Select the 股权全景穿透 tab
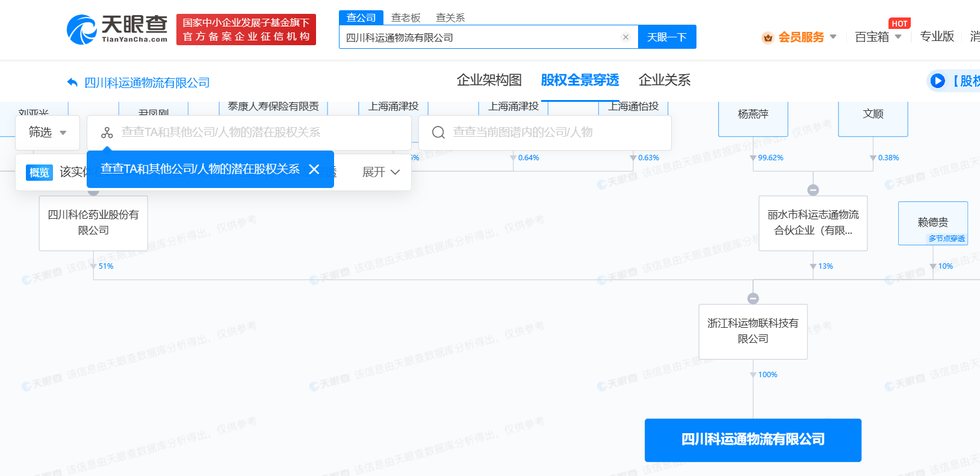The image size is (980, 476). click(580, 80)
